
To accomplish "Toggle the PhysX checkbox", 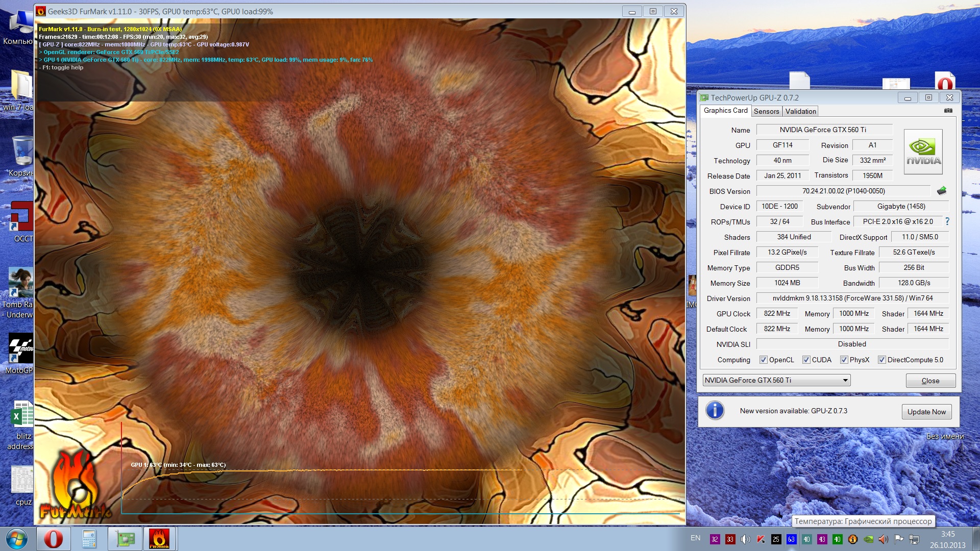I will pyautogui.click(x=844, y=360).
